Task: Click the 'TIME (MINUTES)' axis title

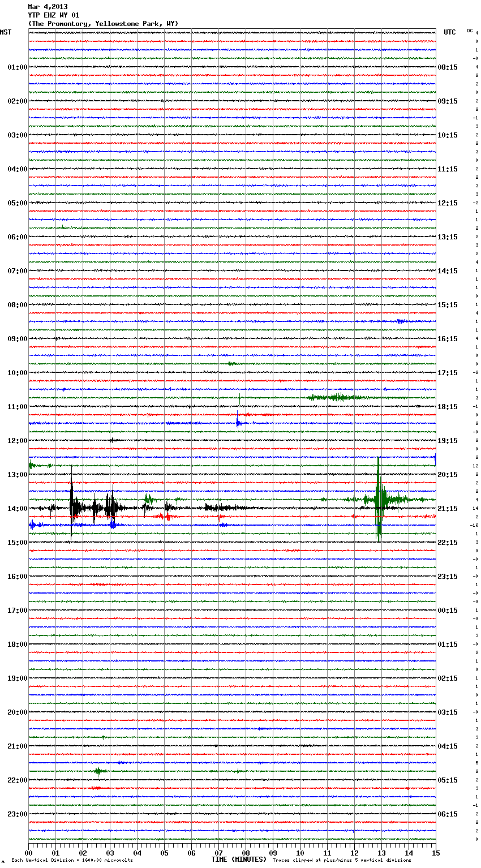Action: pyautogui.click(x=239, y=860)
